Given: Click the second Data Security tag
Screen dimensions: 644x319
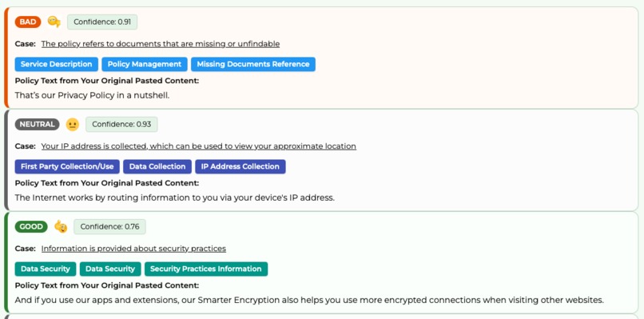Looking at the screenshot, I should coord(110,269).
